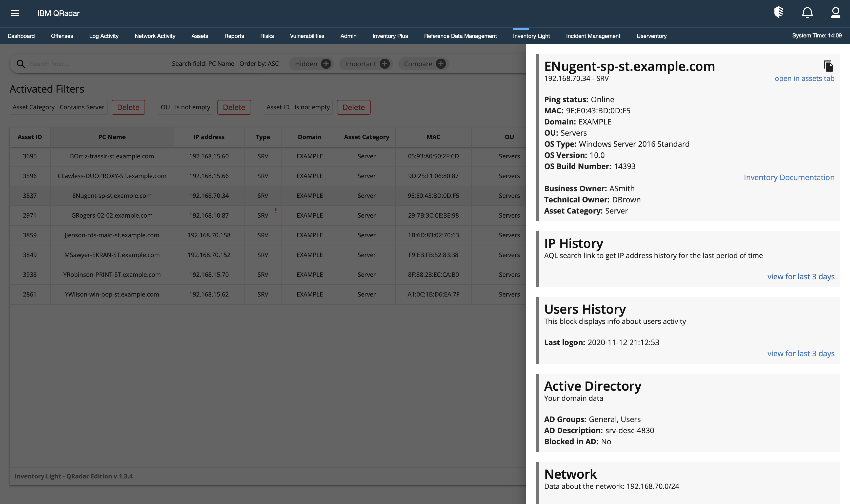This screenshot has width=850, height=504.
Task: Open the user account icon
Action: [x=836, y=13]
